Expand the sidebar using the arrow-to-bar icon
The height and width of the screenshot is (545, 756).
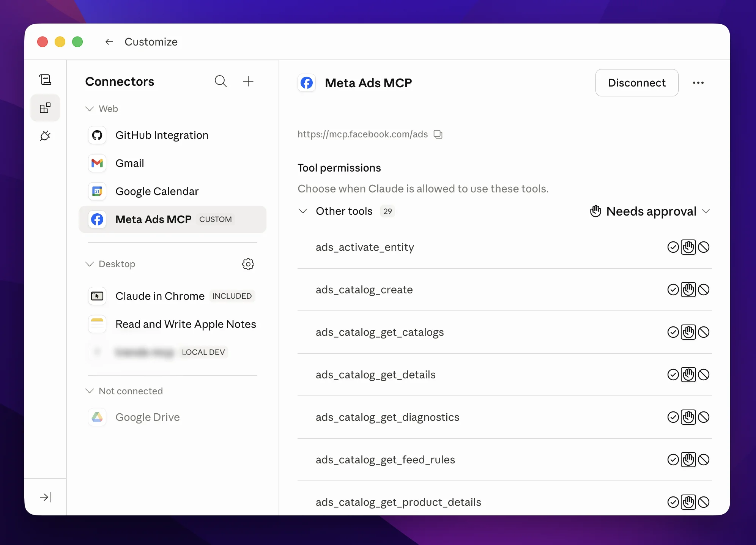pos(45,497)
